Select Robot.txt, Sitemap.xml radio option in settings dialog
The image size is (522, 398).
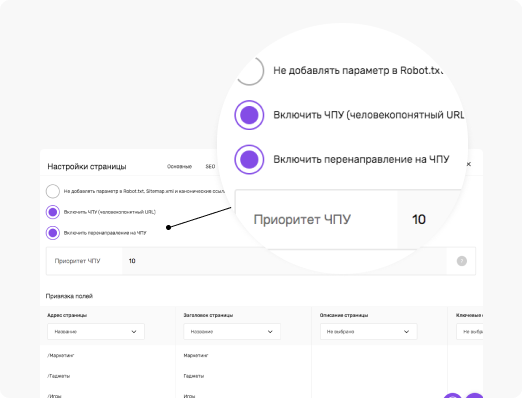[x=53, y=191]
